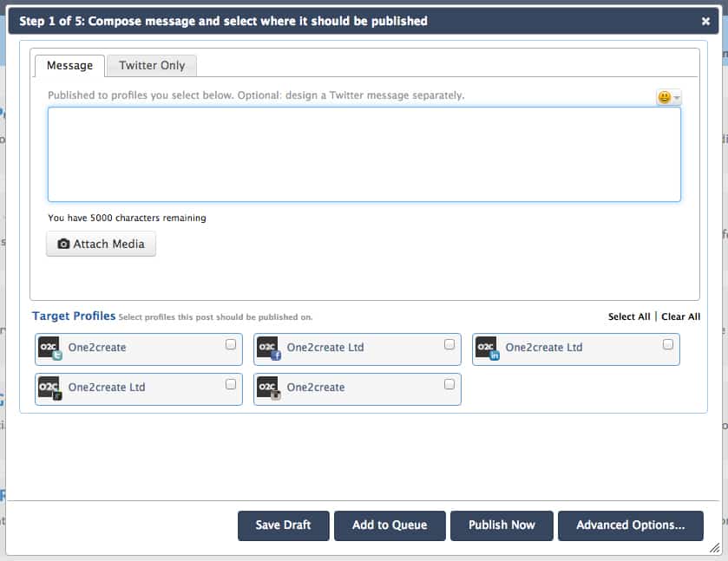Check the One2create Twitter profile checkbox
The width and height of the screenshot is (728, 561).
(231, 343)
